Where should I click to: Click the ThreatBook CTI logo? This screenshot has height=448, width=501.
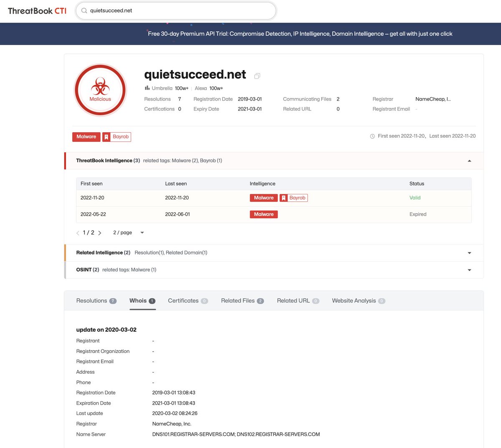(37, 11)
